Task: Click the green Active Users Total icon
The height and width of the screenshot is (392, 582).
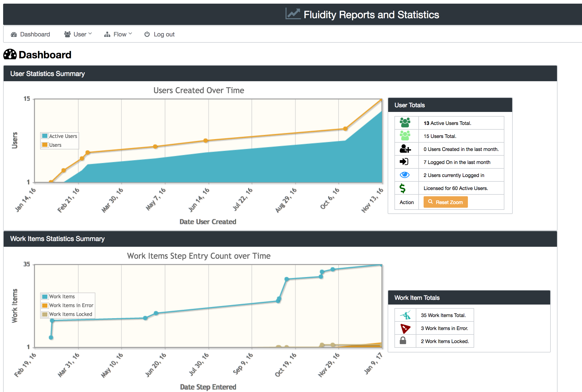Action: click(x=405, y=123)
